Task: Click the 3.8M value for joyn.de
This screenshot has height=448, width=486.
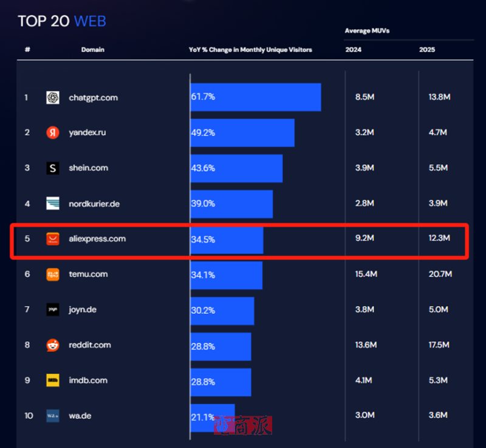Action: point(365,309)
